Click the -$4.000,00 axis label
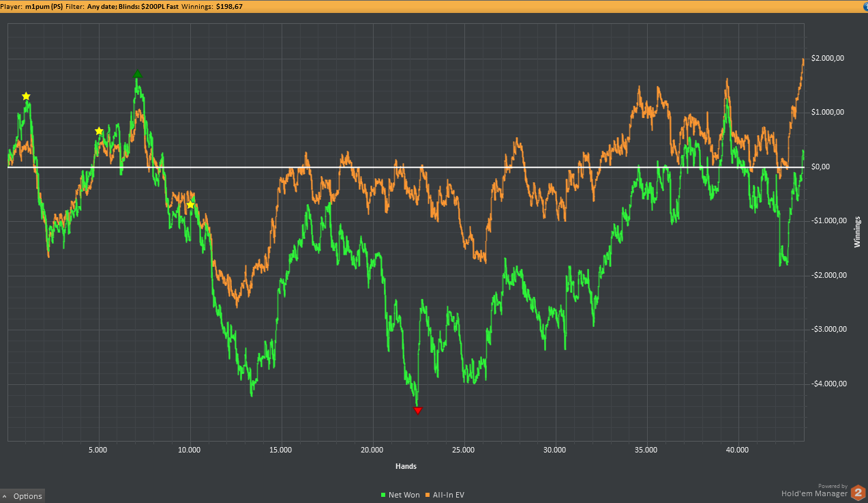Screen dimensions: 868x503 coord(830,384)
